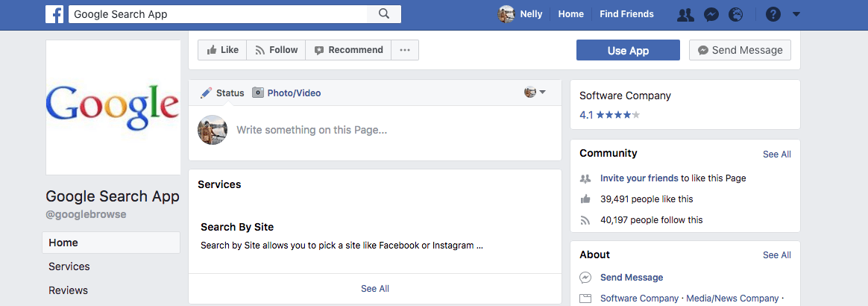Click the Google Search App page title
The width and height of the screenshot is (868, 306).
113,196
